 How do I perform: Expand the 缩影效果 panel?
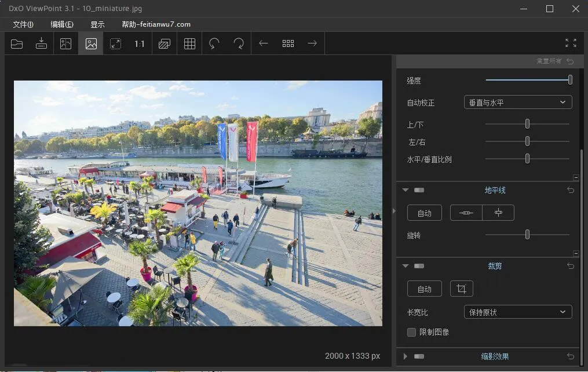point(405,356)
